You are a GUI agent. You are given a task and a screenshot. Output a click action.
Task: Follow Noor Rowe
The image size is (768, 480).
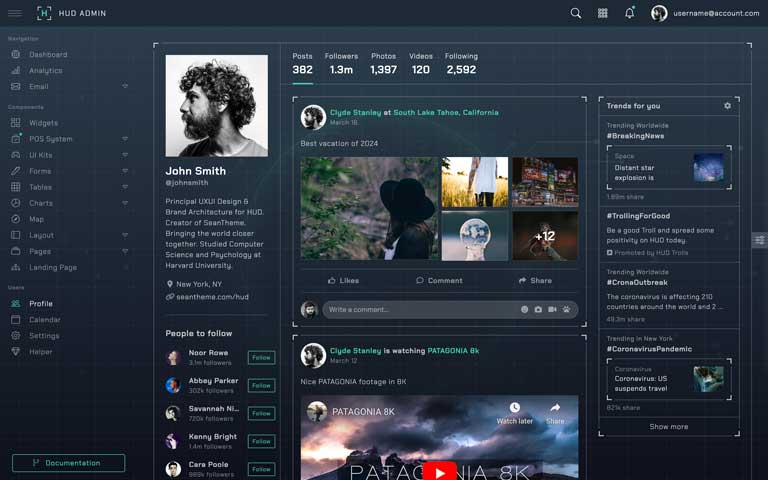pyautogui.click(x=261, y=357)
